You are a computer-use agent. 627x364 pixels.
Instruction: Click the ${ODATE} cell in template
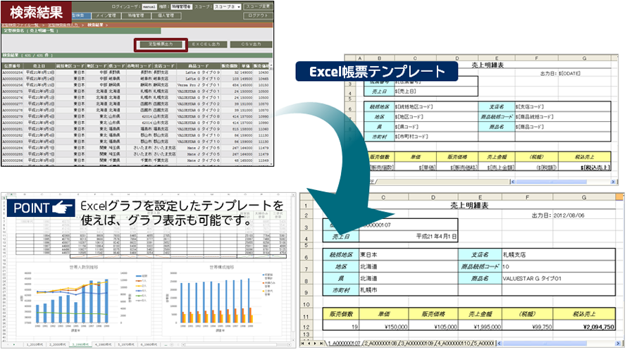(x=569, y=73)
